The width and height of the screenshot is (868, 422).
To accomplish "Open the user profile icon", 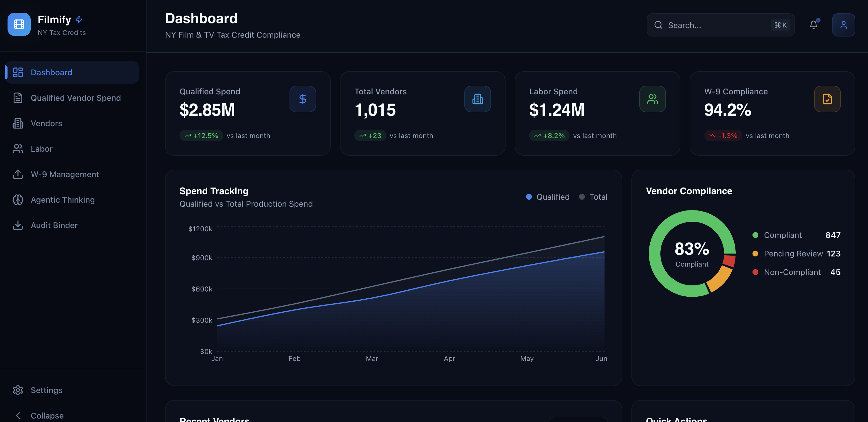I will [843, 25].
